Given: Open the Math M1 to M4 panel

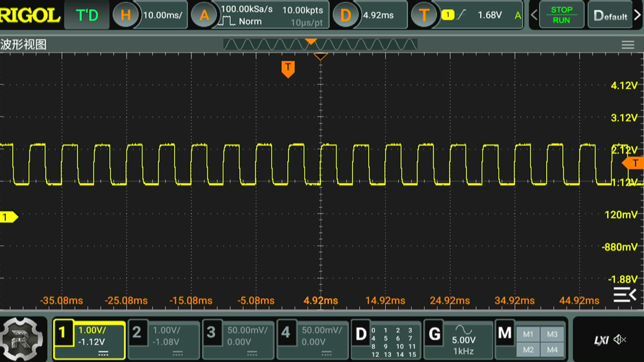Looking at the screenshot, I should [x=530, y=339].
